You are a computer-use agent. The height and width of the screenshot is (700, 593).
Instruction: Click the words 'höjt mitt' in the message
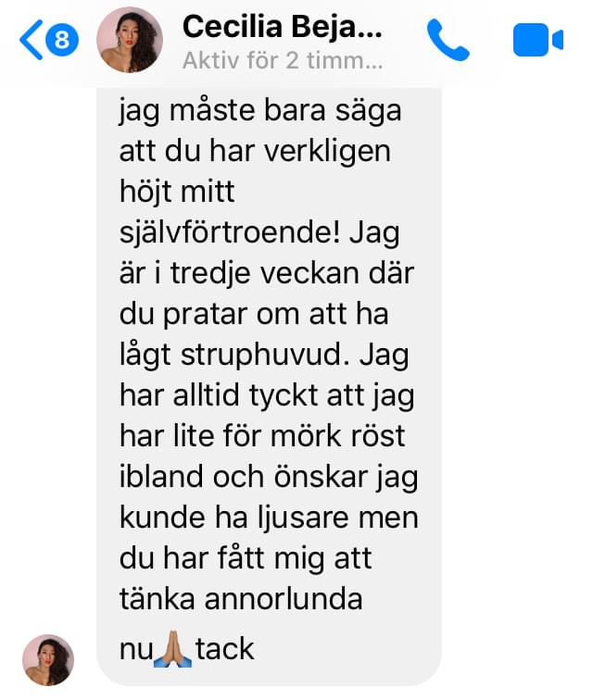pyautogui.click(x=177, y=193)
